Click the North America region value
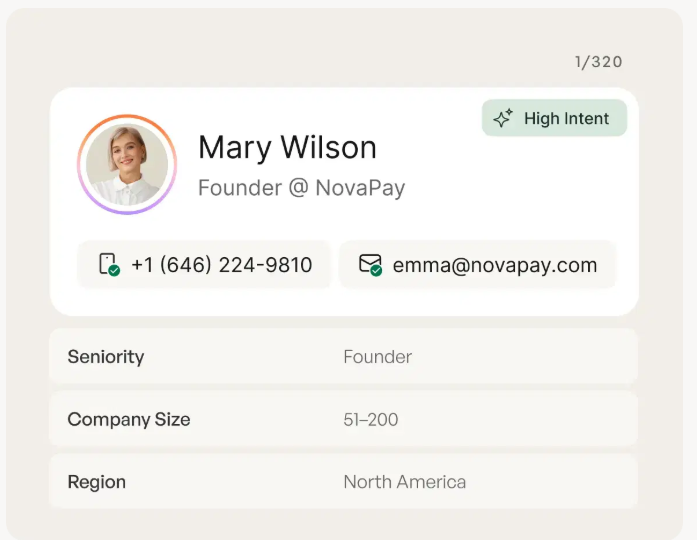697x540 pixels. tap(404, 482)
